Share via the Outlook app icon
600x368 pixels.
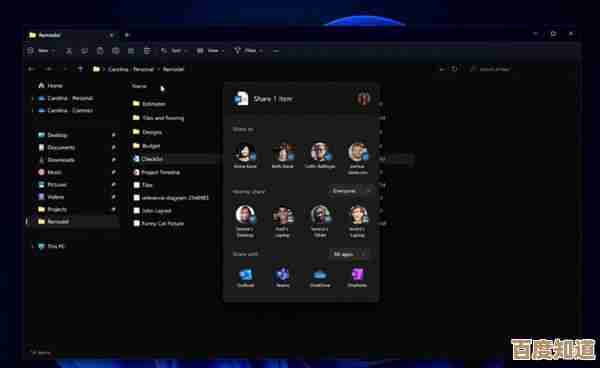[x=245, y=277]
